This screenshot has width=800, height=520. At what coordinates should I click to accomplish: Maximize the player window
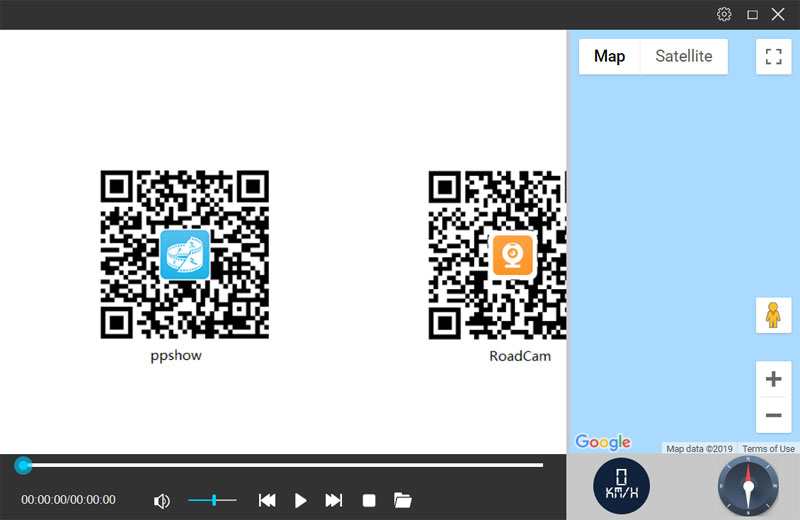click(x=752, y=15)
